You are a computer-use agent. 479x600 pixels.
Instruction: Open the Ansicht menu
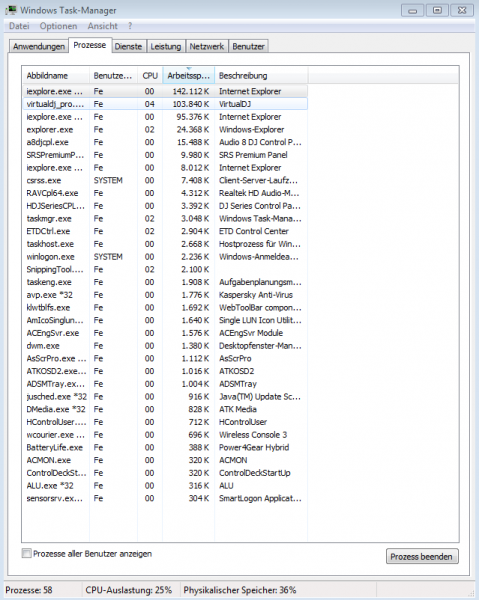point(103,26)
